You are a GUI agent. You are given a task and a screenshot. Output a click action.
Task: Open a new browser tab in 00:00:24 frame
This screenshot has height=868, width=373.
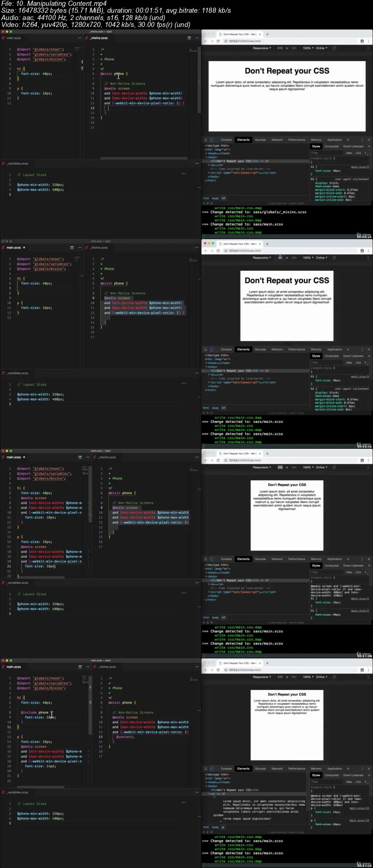click(267, 34)
